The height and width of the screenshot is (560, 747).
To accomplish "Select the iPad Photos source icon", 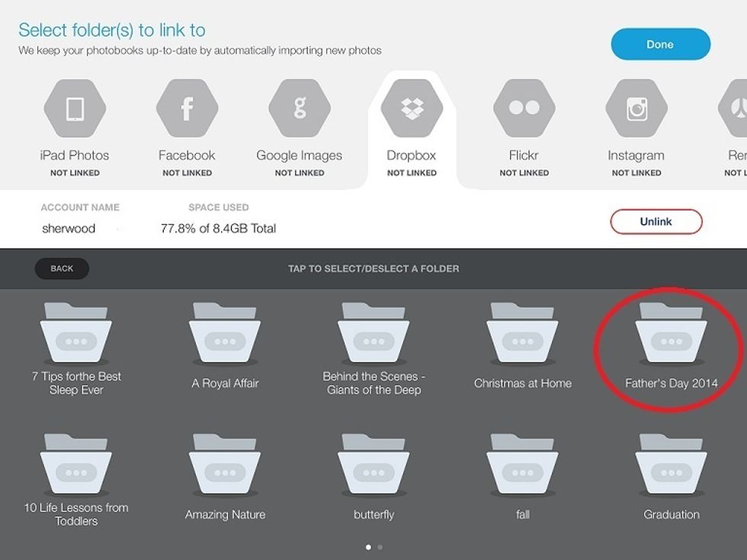I will click(75, 109).
